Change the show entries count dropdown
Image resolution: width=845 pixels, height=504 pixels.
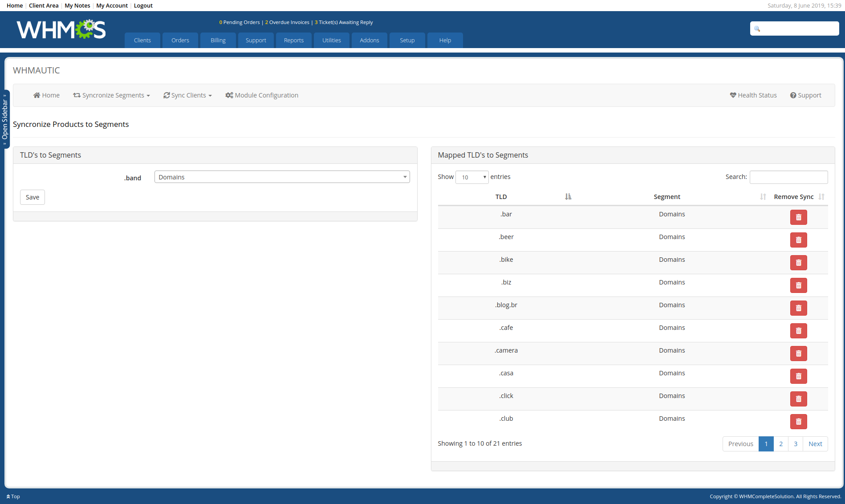click(x=472, y=177)
